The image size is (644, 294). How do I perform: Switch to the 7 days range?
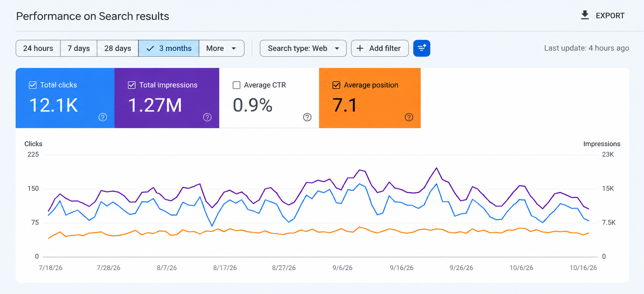point(79,48)
